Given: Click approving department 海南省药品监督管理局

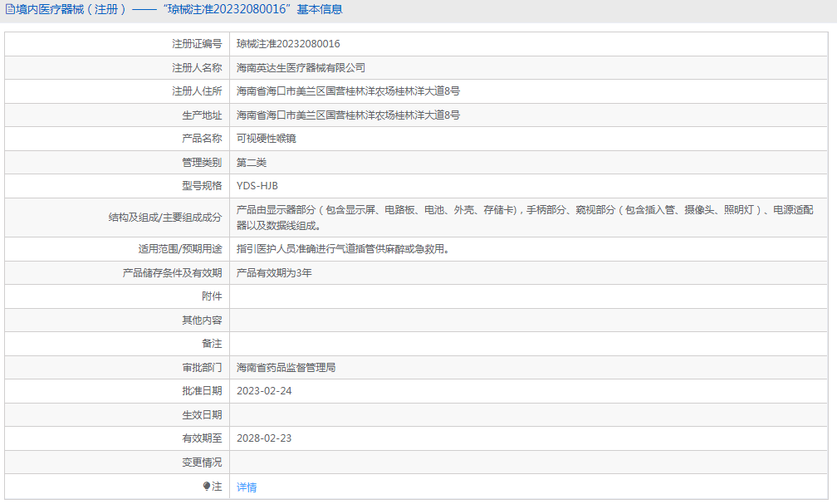Looking at the screenshot, I should coord(286,367).
